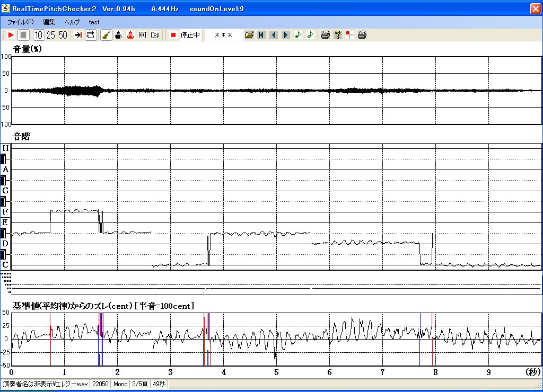543x392 pixels.
Task: Click the first green music note icon
Action: point(298,35)
